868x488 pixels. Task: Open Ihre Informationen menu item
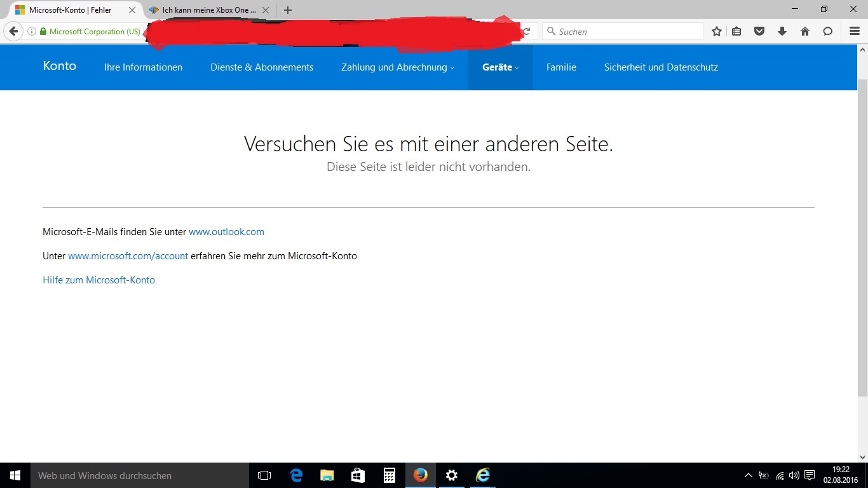[143, 67]
